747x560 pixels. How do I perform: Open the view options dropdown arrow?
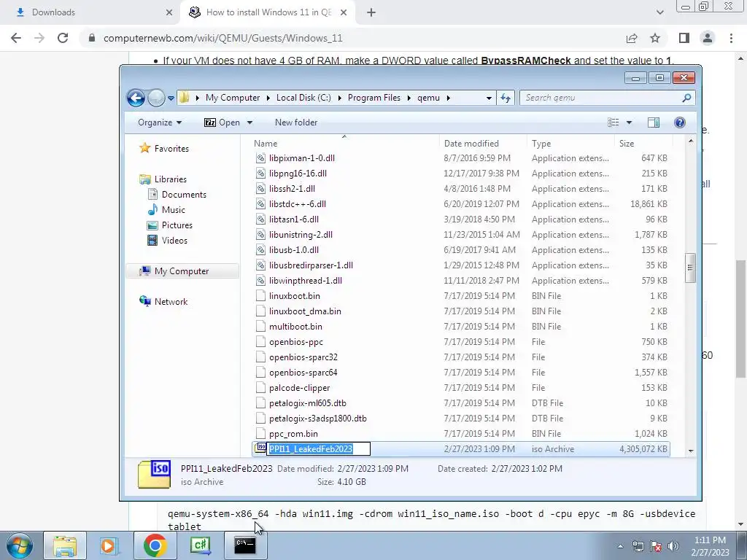629,122
